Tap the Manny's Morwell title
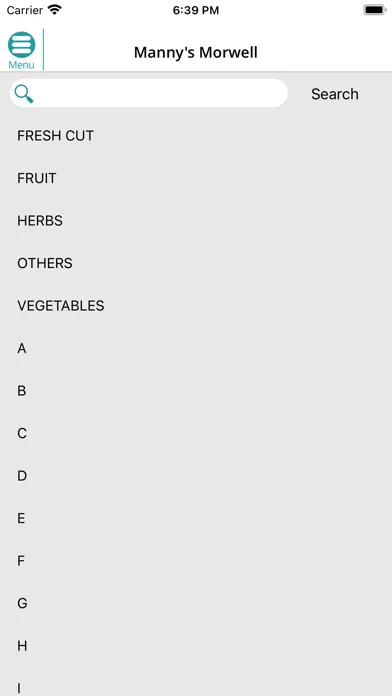This screenshot has height=696, width=392. click(x=196, y=52)
